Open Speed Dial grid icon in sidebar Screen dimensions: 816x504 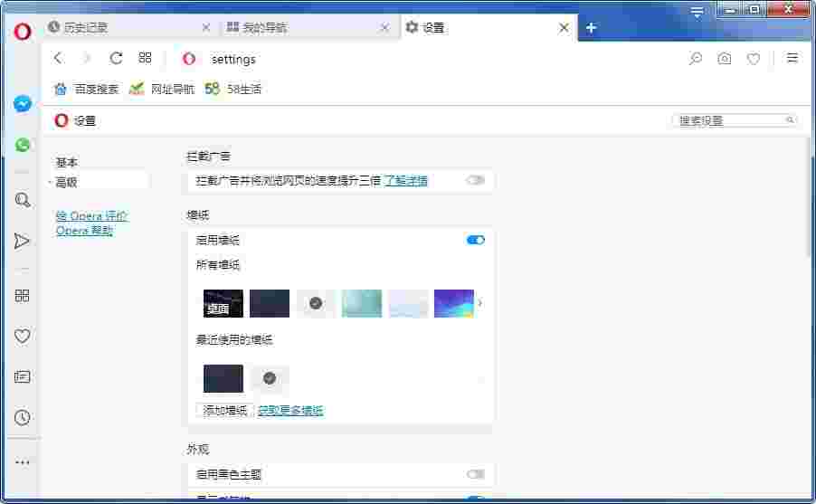22,296
